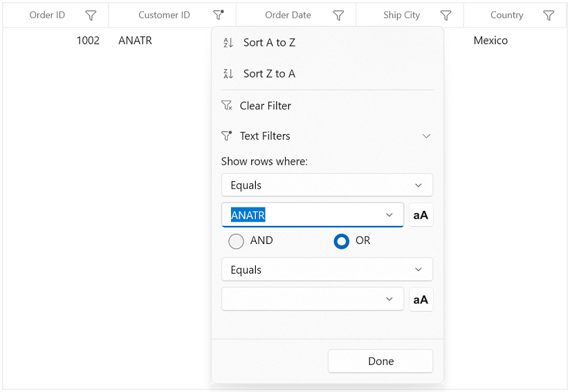The height and width of the screenshot is (392, 570).
Task: Open the ANATR value dropdown arrow
Action: pos(389,215)
